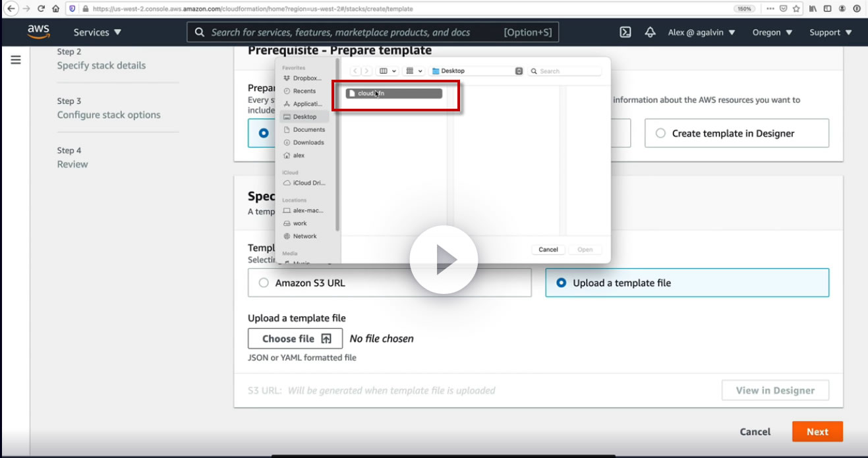Click the Open button in file dialog

585,250
